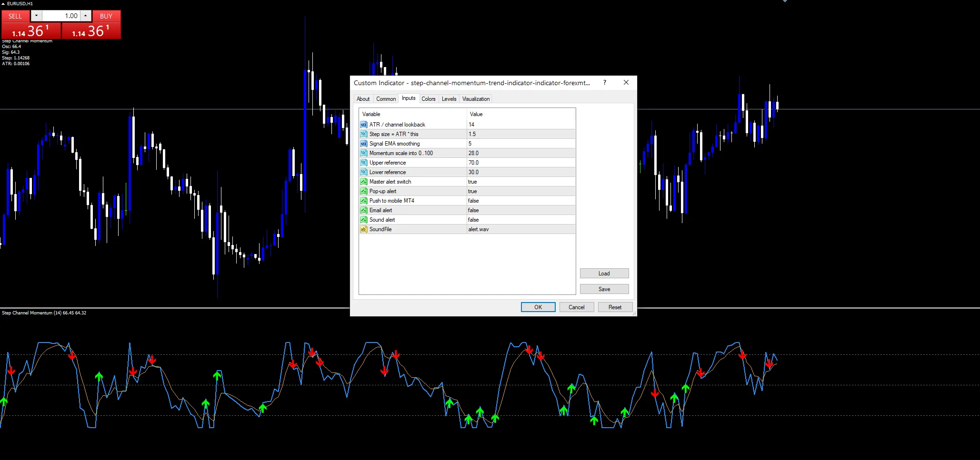Click the Signal EMA smoothing integer icon

[x=364, y=144]
